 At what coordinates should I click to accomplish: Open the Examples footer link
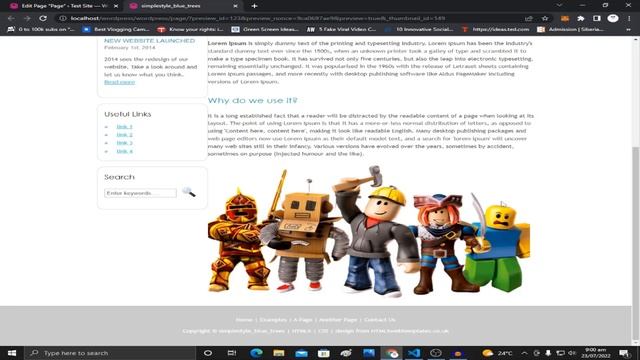click(x=273, y=320)
